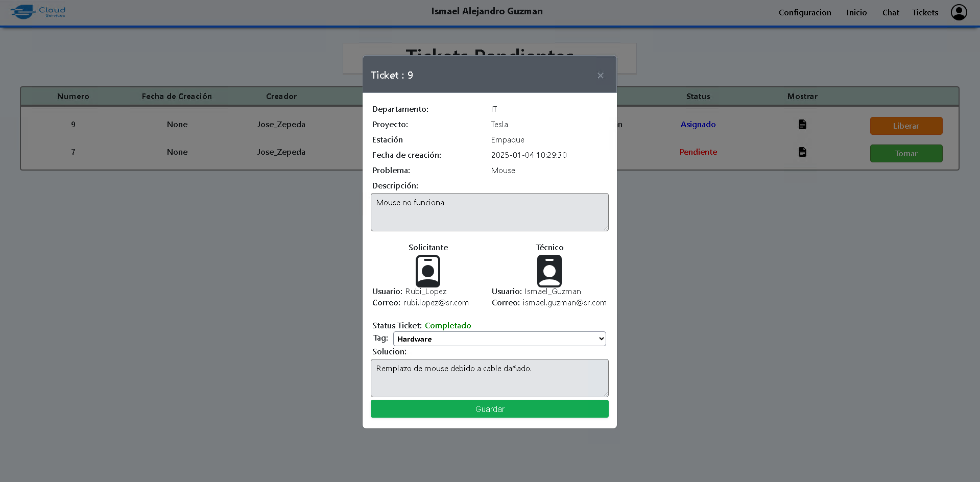Click the Solicitante badge icon
This screenshot has height=482, width=980.
[x=428, y=271]
